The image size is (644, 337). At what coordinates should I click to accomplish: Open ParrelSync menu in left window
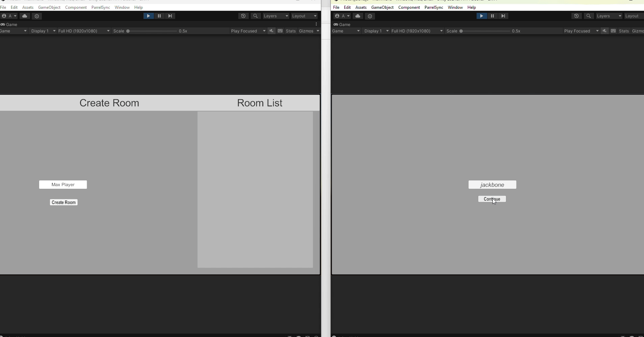point(101,7)
